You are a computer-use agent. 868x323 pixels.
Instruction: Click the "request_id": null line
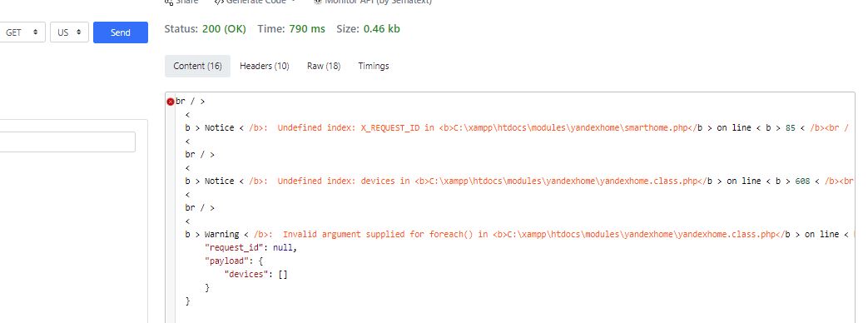250,247
